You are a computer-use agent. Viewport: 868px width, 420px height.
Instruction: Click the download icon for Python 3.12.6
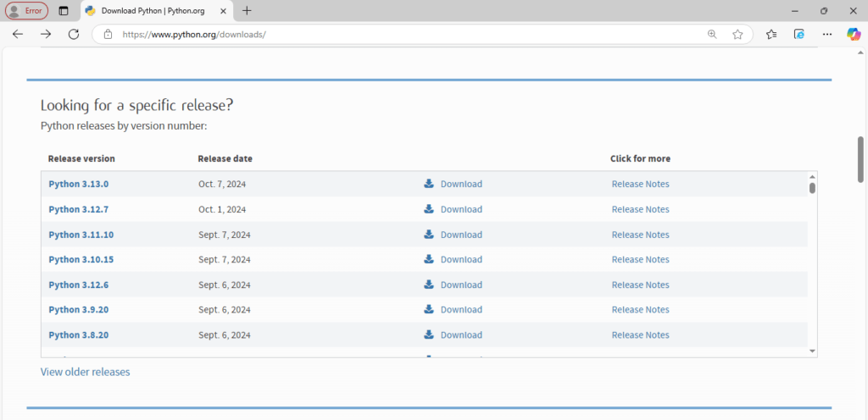pyautogui.click(x=428, y=285)
